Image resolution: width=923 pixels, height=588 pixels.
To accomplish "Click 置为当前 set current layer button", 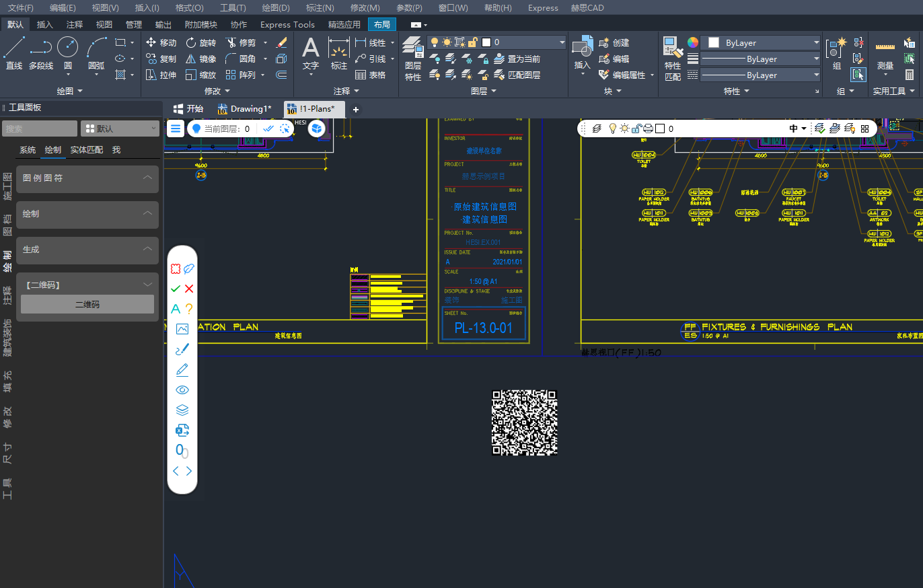I will (517, 59).
